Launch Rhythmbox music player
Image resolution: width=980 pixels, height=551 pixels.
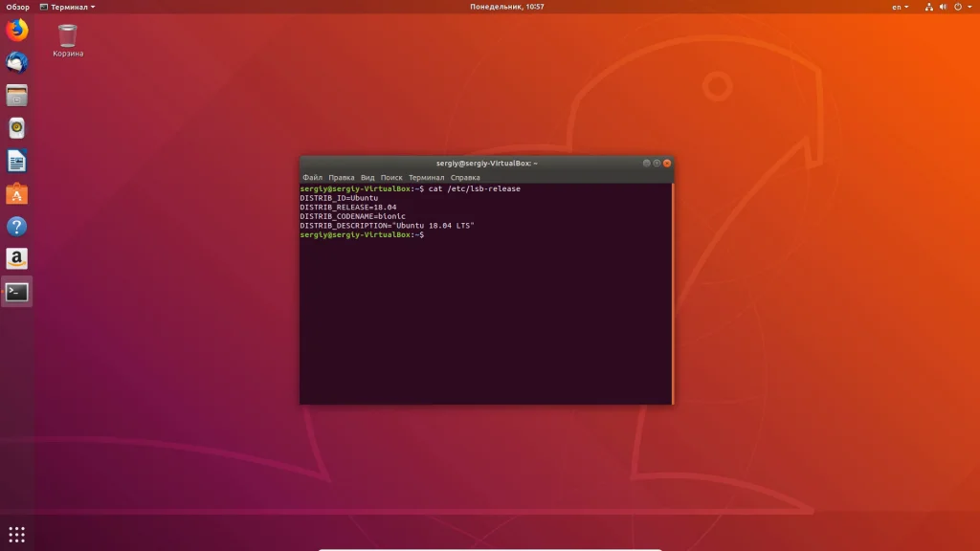point(17,128)
